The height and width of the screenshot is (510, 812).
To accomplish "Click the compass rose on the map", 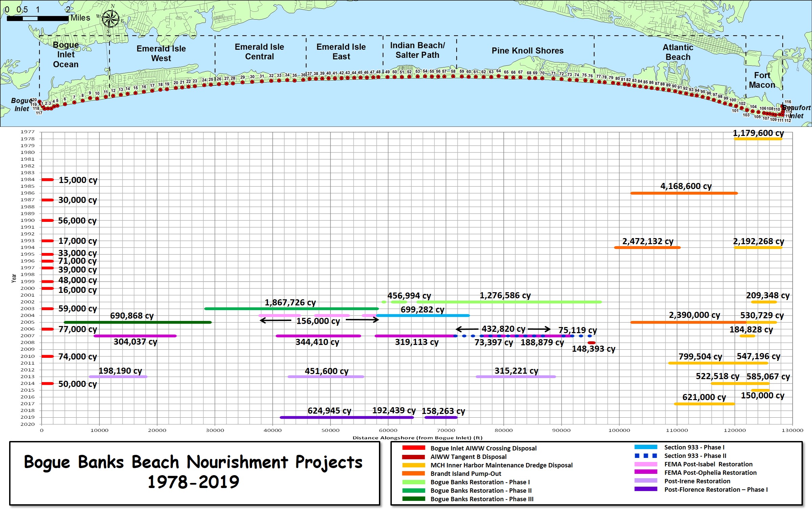I will pyautogui.click(x=110, y=19).
